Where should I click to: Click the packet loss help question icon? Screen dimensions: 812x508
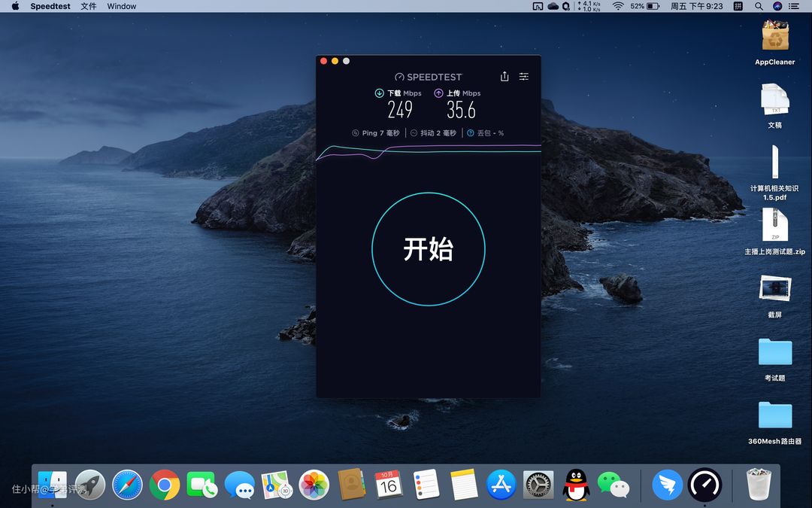click(471, 133)
